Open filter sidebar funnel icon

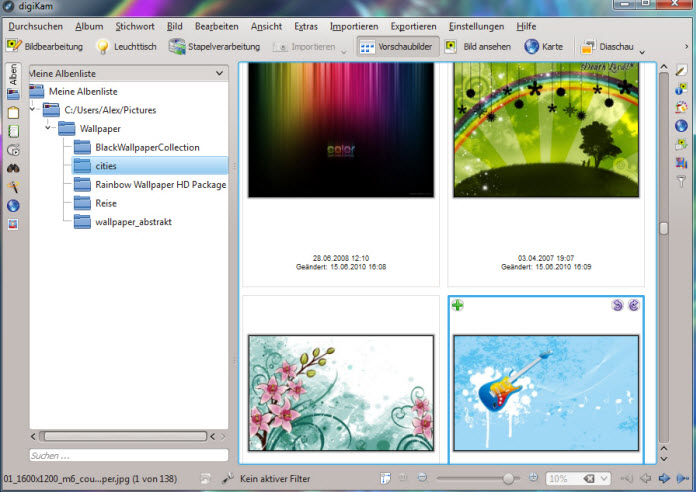pyautogui.click(x=681, y=181)
